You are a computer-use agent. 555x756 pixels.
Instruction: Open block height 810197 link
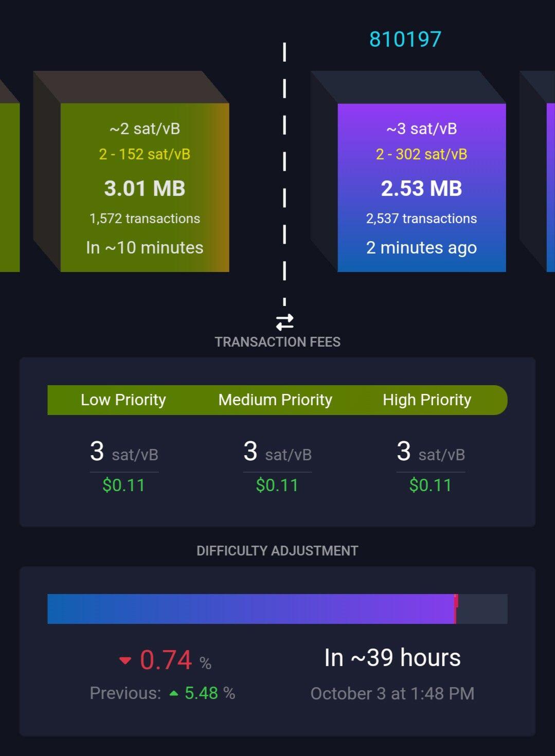(405, 40)
